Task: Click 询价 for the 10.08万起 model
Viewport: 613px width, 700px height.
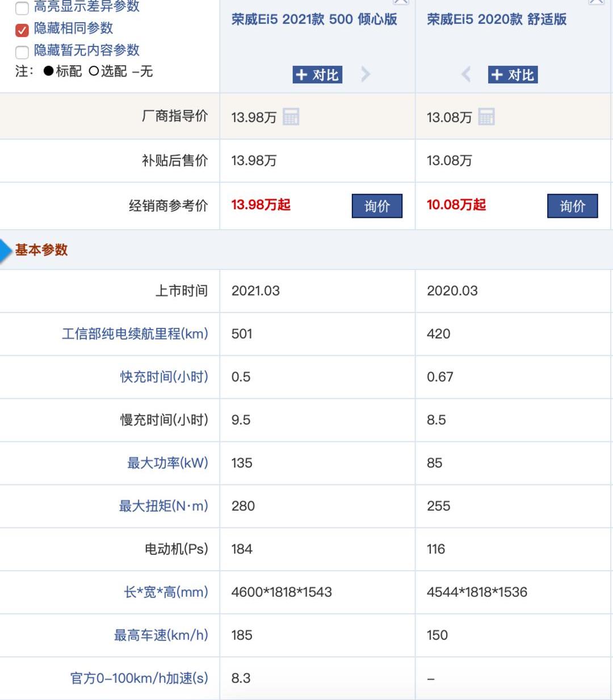Action: (x=573, y=206)
